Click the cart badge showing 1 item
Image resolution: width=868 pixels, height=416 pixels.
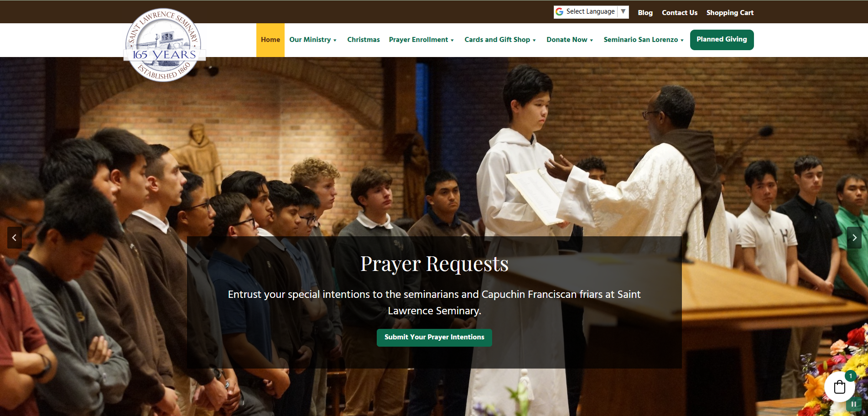coord(850,376)
